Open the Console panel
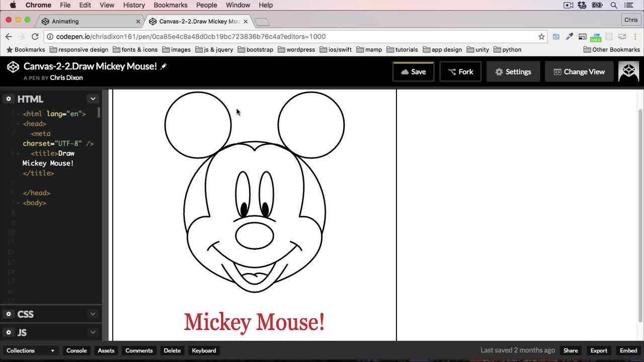Viewport: 644px width, 362px height. pos(76,350)
